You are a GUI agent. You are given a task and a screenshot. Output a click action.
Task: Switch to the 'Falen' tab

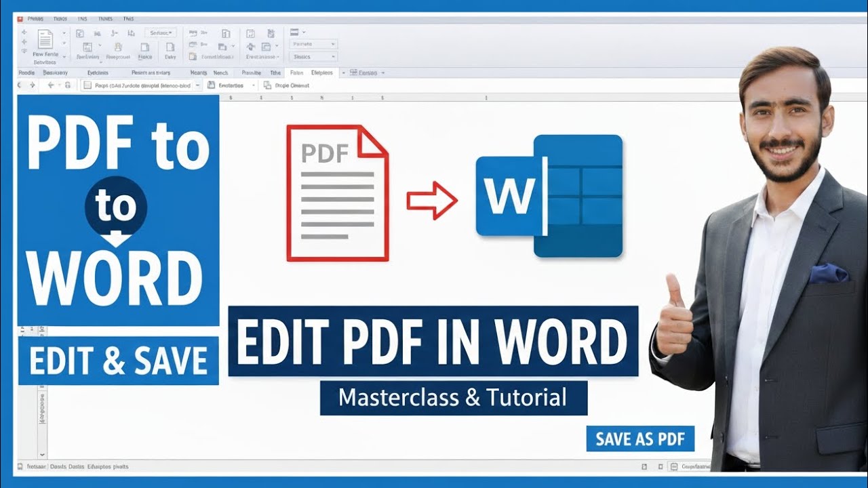296,73
